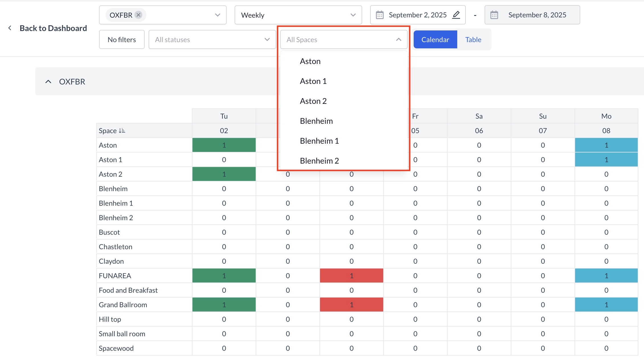
Task: Select Aston 1 from the spaces list
Action: tap(313, 81)
